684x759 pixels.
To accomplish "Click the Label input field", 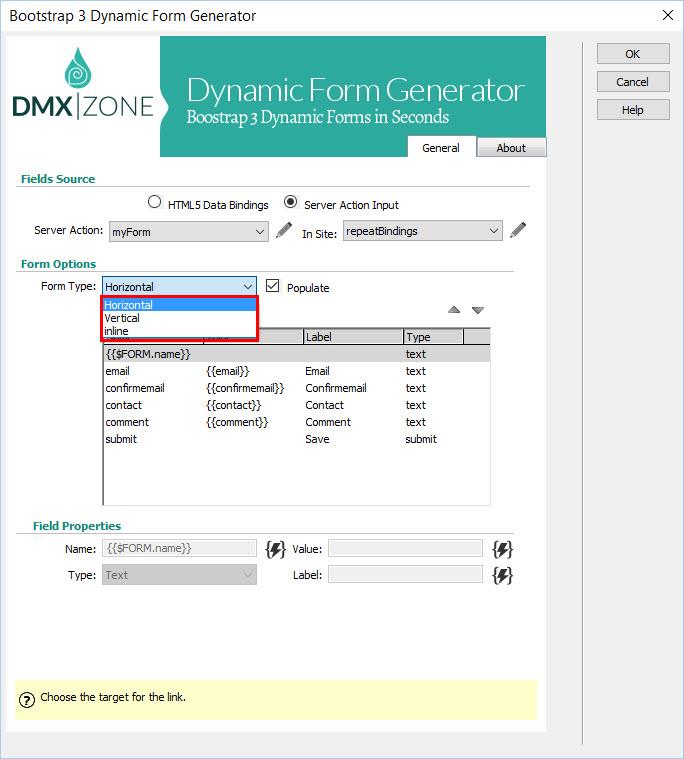I will (x=406, y=575).
